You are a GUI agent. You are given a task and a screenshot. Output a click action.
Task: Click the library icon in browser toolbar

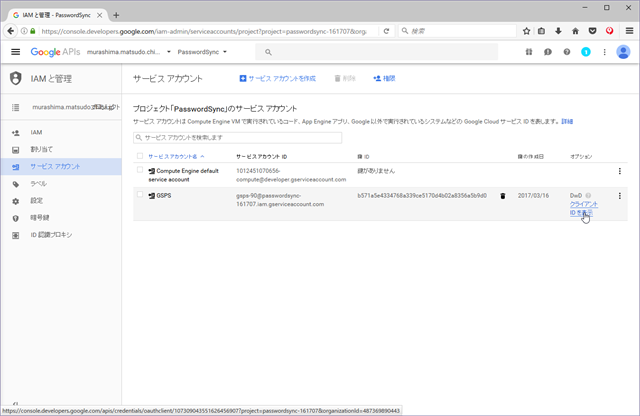541,31
